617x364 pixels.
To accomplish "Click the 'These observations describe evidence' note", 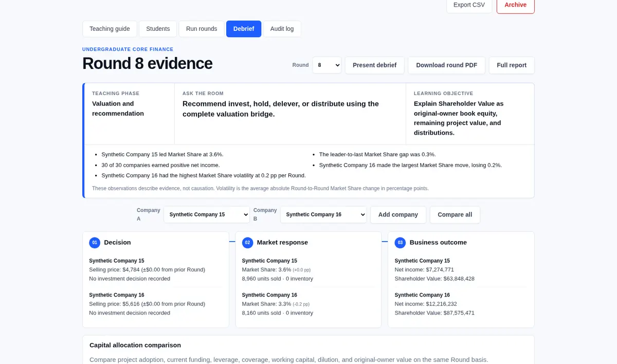I will click(x=260, y=189).
